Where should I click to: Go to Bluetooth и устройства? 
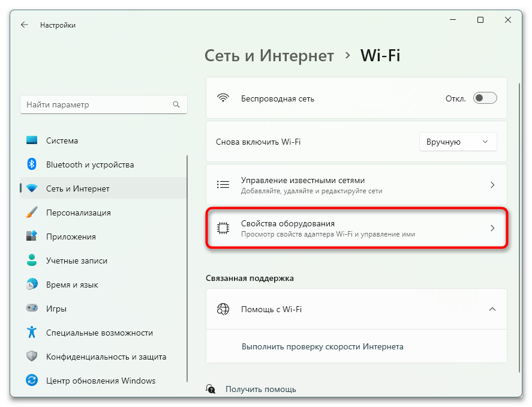pos(104,164)
